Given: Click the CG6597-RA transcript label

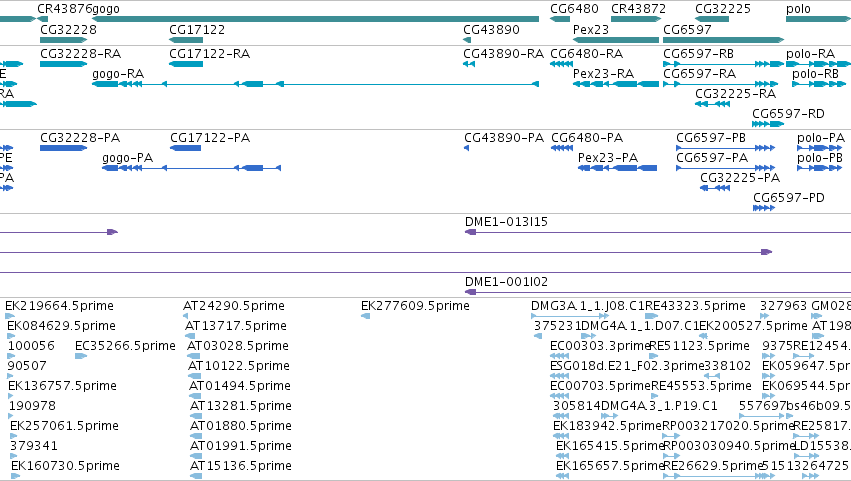Looking at the screenshot, I should (700, 74).
